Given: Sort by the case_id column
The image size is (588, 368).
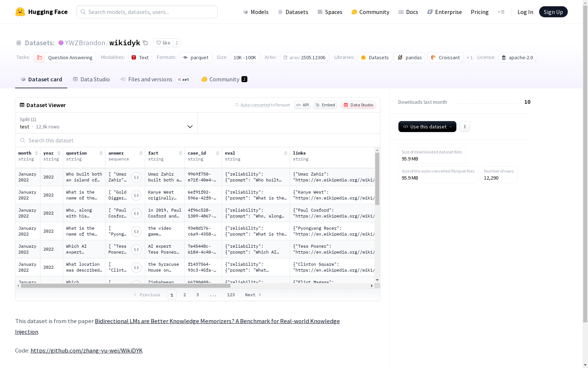Looking at the screenshot, I should (218, 153).
